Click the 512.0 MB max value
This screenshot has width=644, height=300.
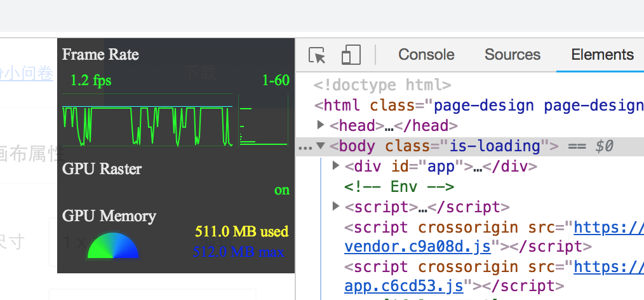(238, 252)
